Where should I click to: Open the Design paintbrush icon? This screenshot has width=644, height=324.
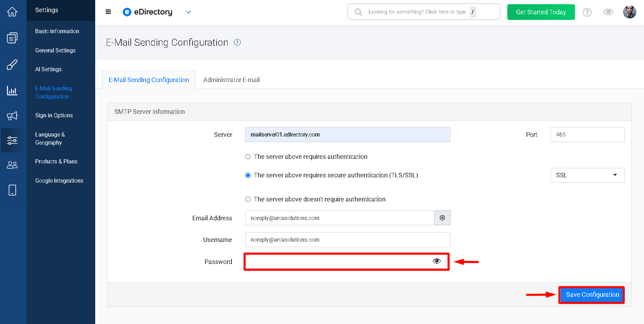pos(12,65)
